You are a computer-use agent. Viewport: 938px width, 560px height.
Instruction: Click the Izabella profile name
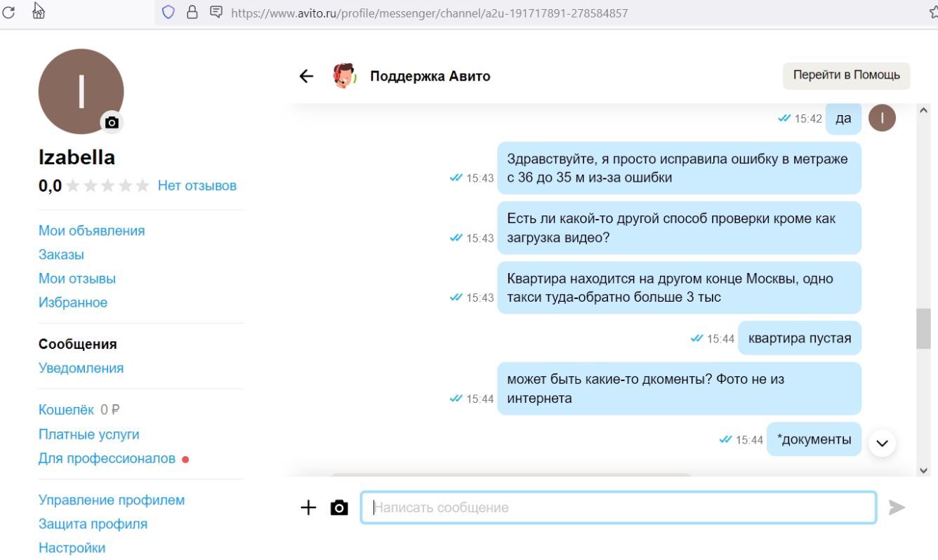pyautogui.click(x=77, y=157)
